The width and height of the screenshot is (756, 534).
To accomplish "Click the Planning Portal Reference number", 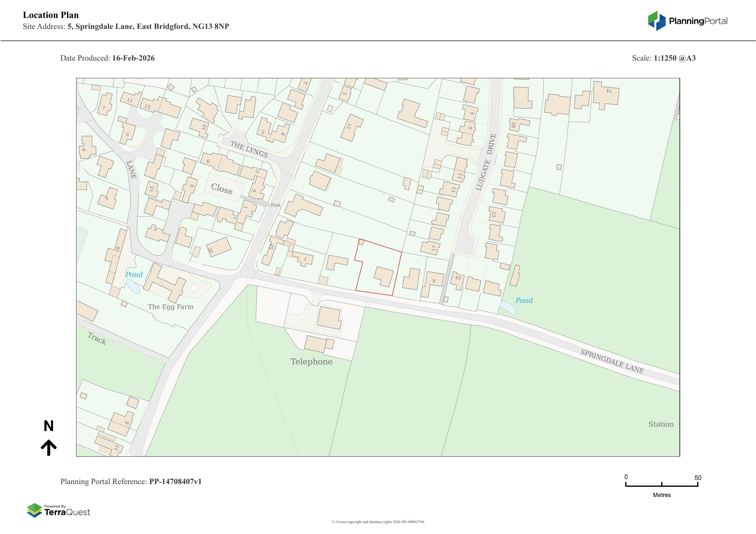I will point(175,481).
